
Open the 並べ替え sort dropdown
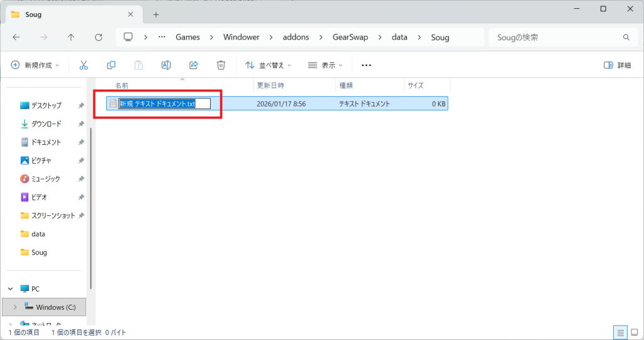[269, 65]
